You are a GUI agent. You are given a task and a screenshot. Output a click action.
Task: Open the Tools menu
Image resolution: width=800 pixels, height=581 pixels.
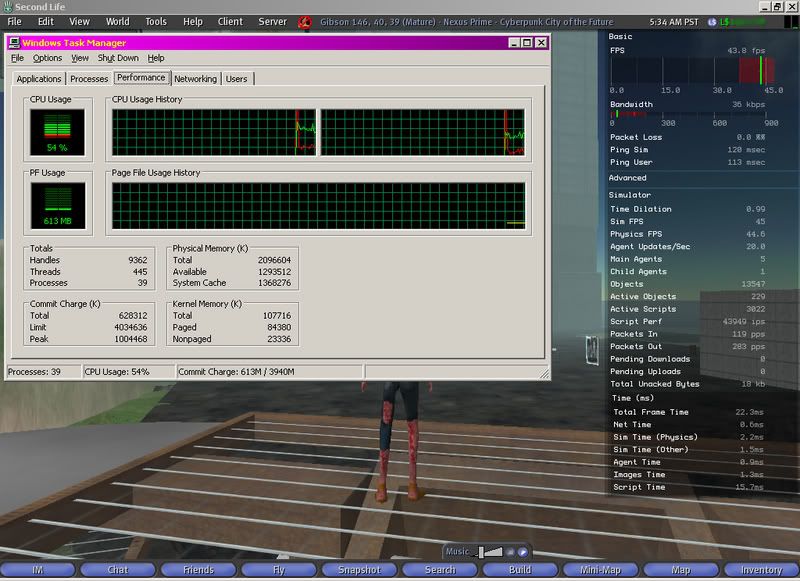point(156,21)
